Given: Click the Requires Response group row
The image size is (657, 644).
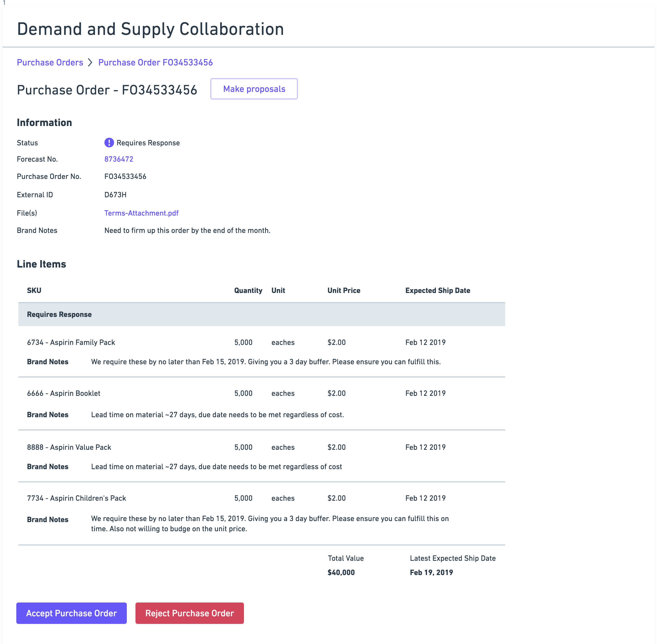Looking at the screenshot, I should [262, 314].
